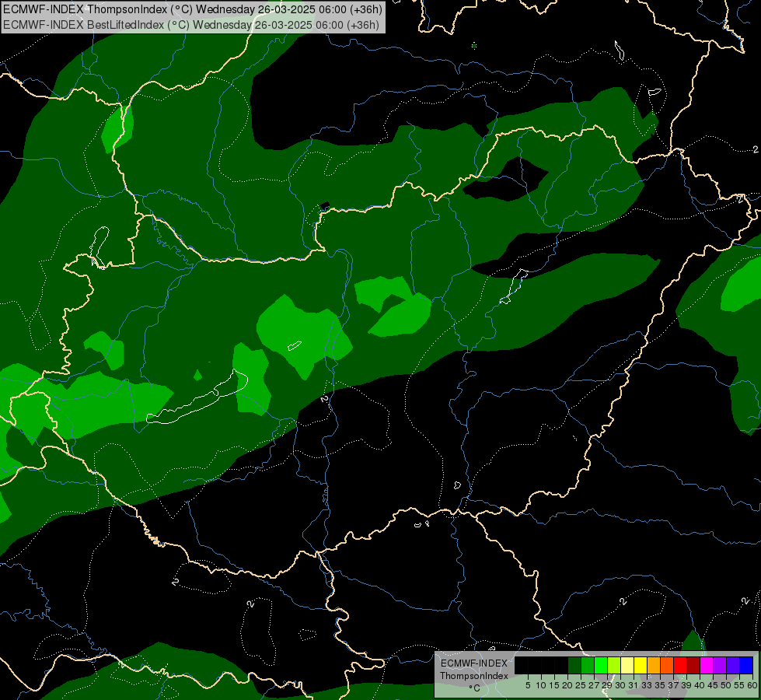Image resolution: width=761 pixels, height=700 pixels.
Task: Select the blue 55–60 legend swatch
Action: tap(746, 666)
